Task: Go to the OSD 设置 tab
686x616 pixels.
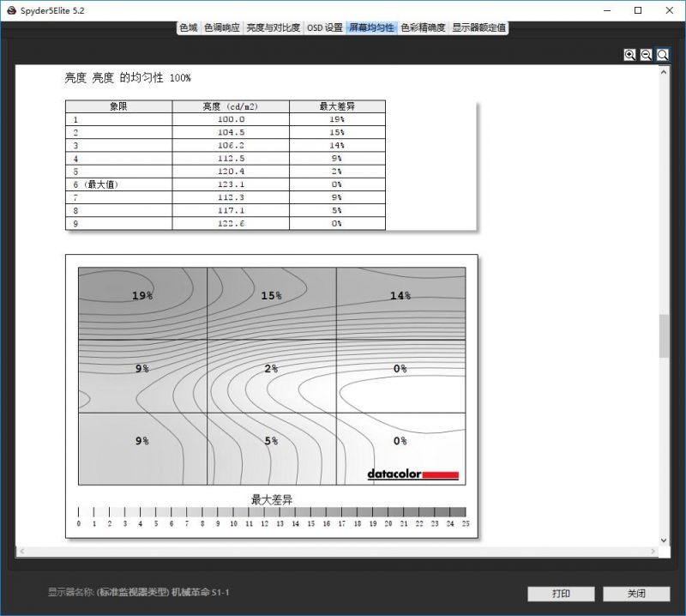Action: coord(325,27)
